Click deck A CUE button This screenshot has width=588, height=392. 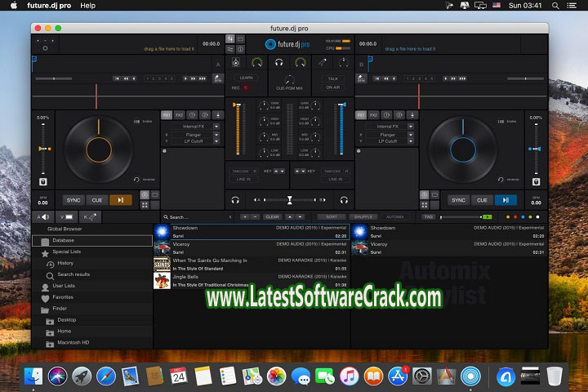(x=97, y=200)
